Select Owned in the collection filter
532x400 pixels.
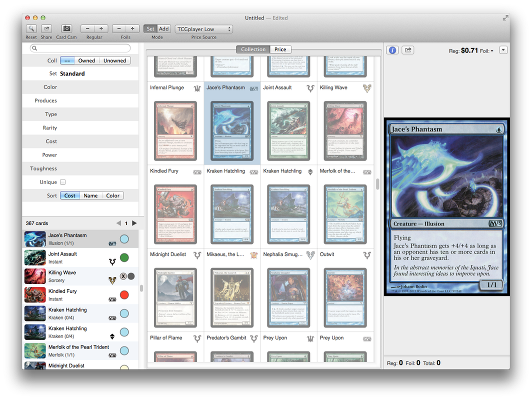(86, 60)
